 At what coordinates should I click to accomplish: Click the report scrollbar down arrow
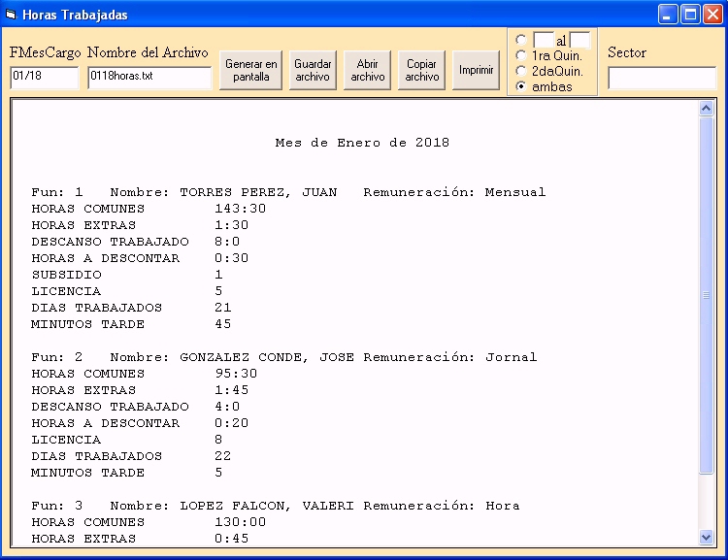point(706,537)
